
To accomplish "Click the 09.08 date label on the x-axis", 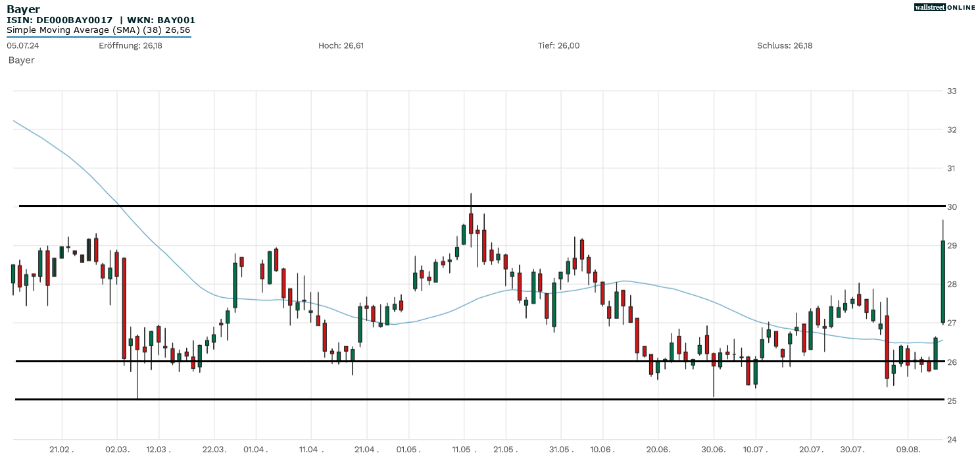I will pos(909,449).
